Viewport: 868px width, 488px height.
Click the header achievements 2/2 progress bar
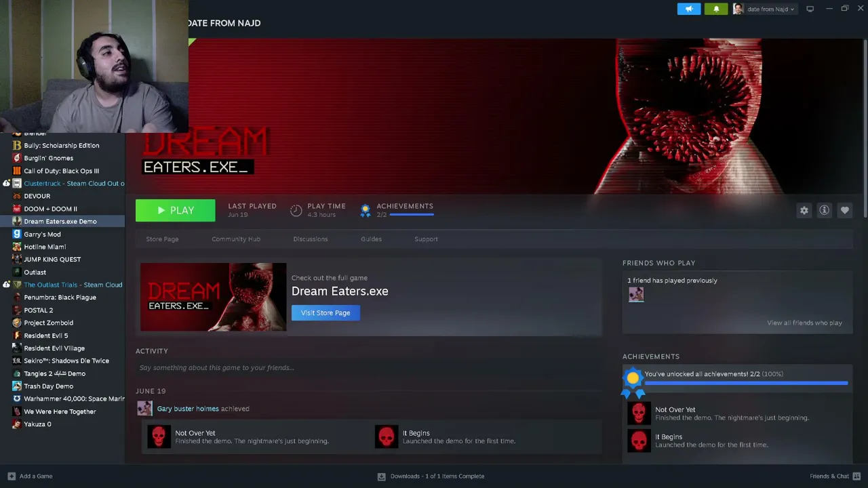point(412,215)
